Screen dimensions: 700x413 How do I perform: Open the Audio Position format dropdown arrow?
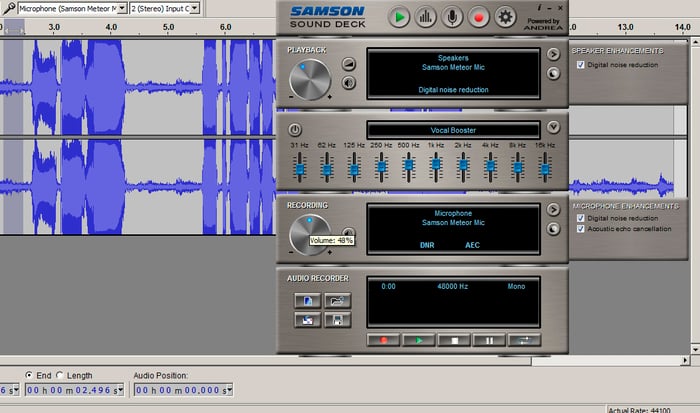coord(229,390)
